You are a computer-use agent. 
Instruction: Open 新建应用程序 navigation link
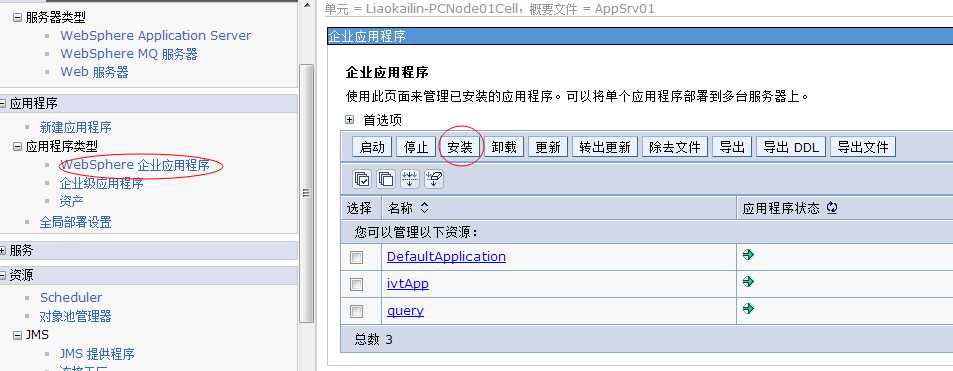[75, 128]
